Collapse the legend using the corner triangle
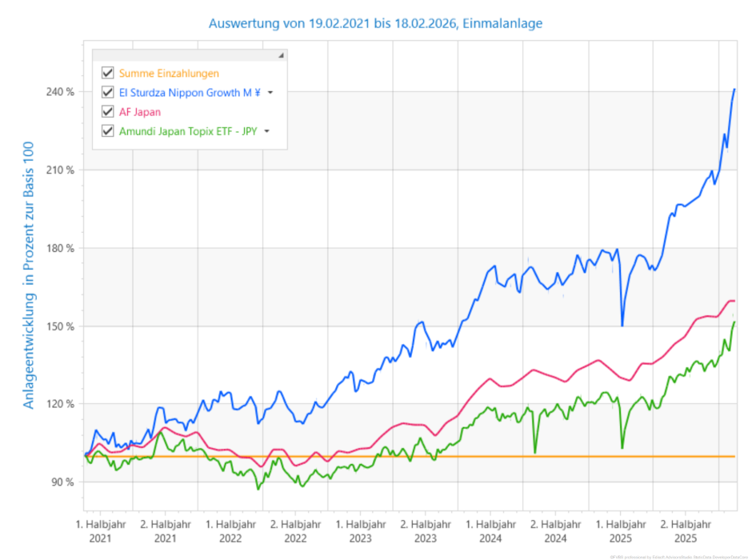 pyautogui.click(x=281, y=56)
